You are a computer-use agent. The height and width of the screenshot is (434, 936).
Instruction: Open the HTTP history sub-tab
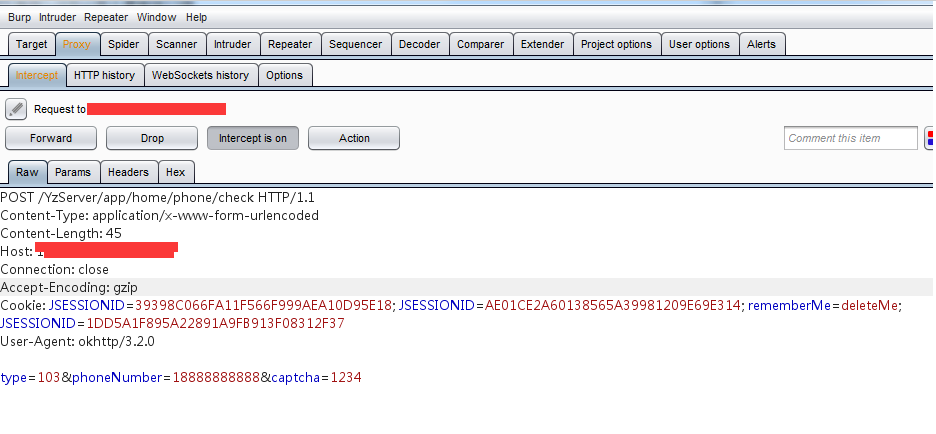(104, 75)
